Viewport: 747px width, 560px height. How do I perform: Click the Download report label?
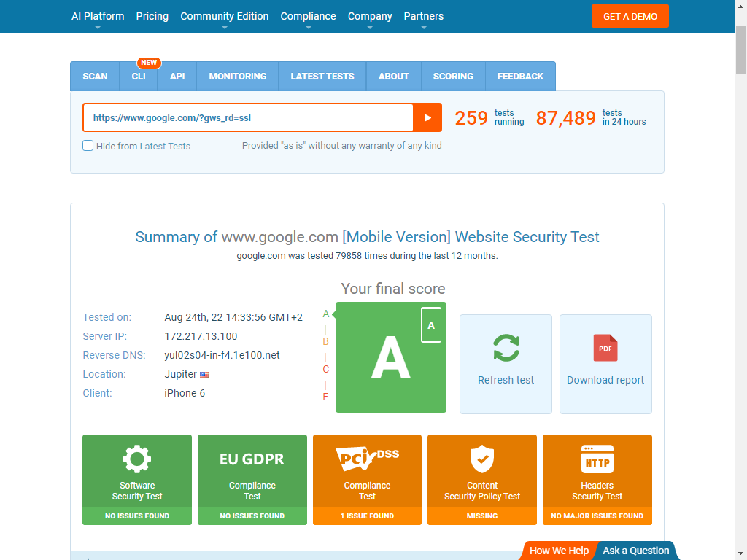pos(605,380)
